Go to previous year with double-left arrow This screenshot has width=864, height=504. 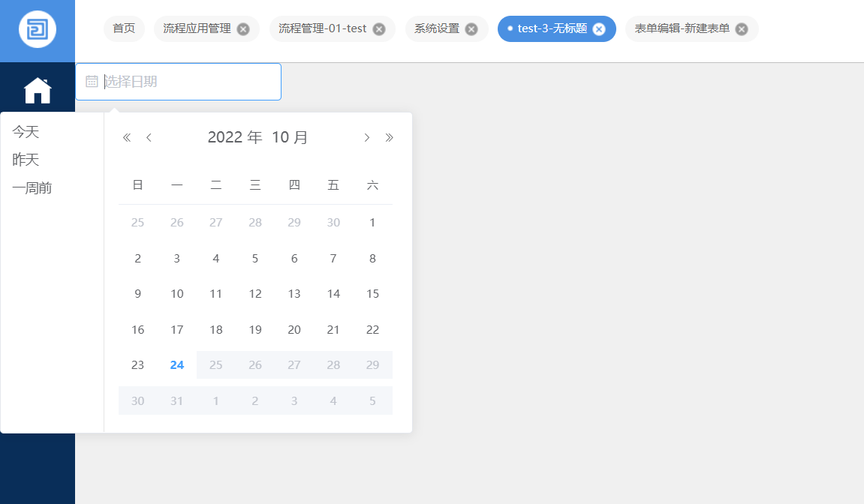127,138
